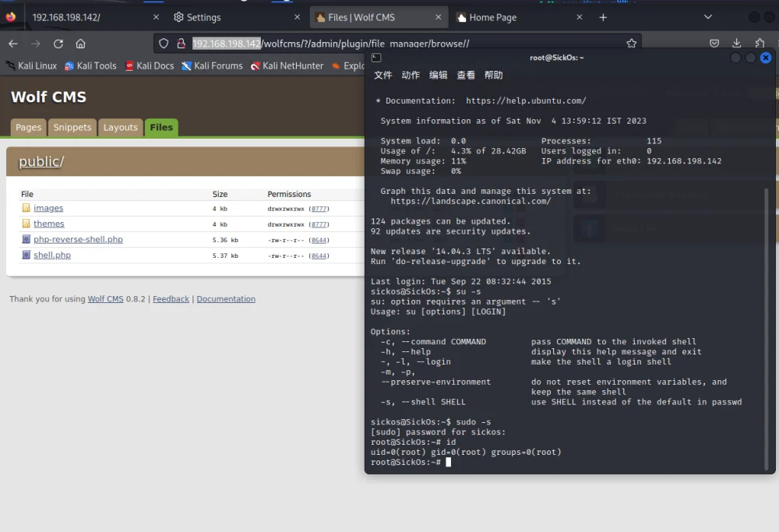The image size is (779, 532).
Task: Open the Firefox downloads panel
Action: [737, 43]
